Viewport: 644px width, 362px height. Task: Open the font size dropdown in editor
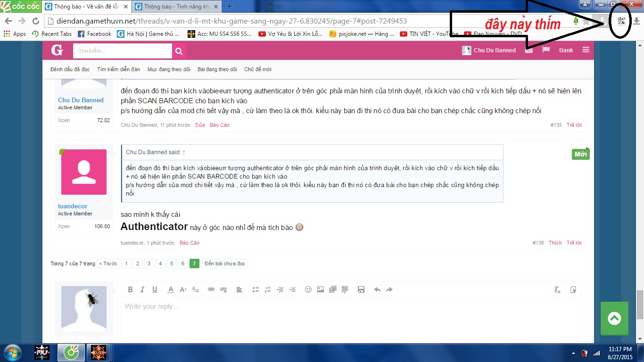coord(183,289)
